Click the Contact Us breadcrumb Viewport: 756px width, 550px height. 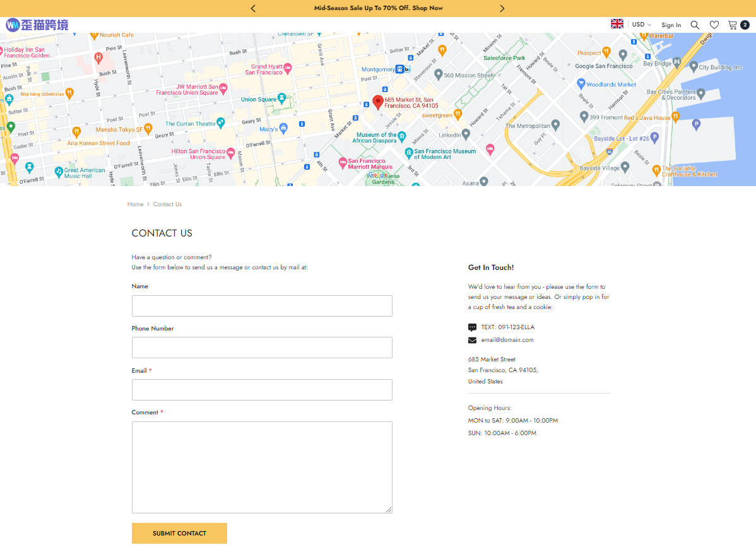point(167,204)
